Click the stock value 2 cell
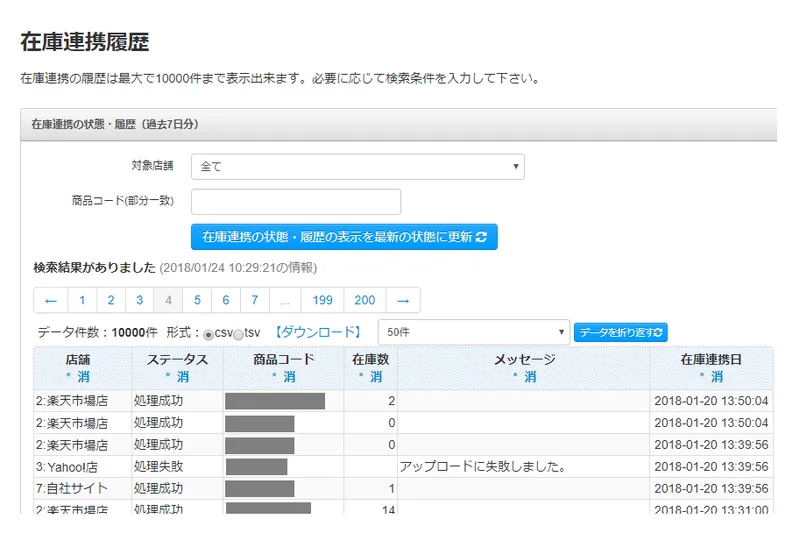The image size is (800, 535). [370, 401]
